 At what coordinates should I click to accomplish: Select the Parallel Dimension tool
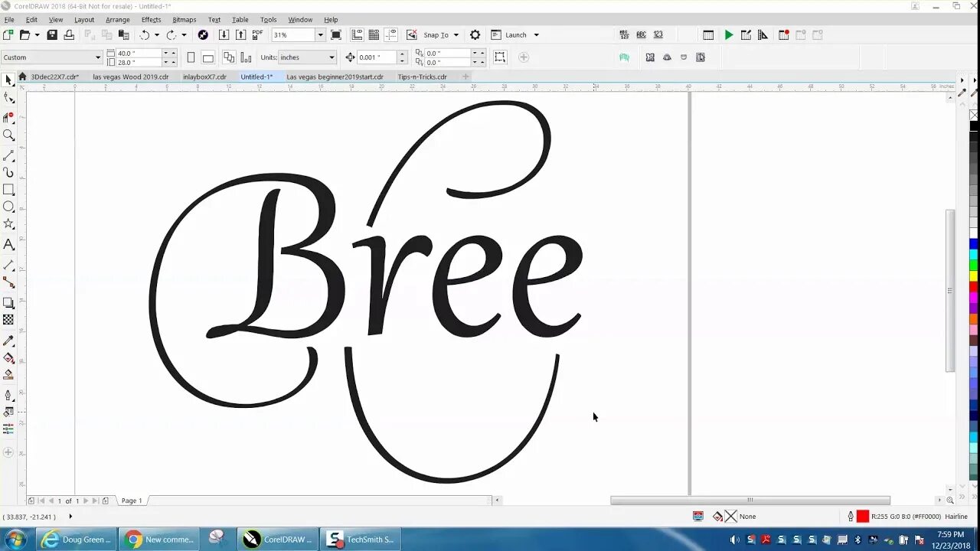click(8, 265)
